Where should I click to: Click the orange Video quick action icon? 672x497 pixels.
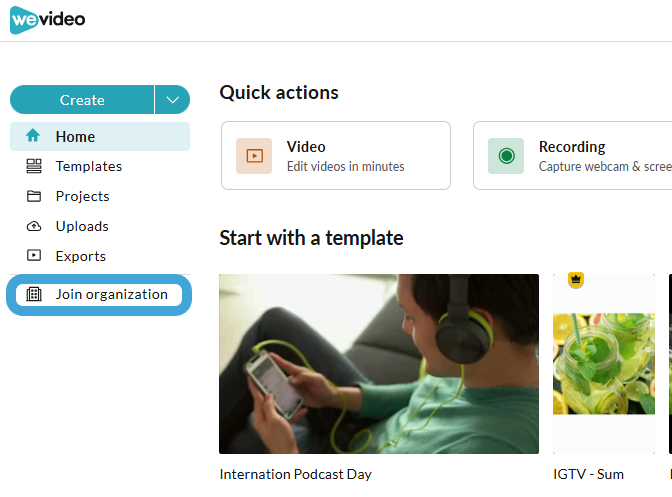click(x=254, y=156)
